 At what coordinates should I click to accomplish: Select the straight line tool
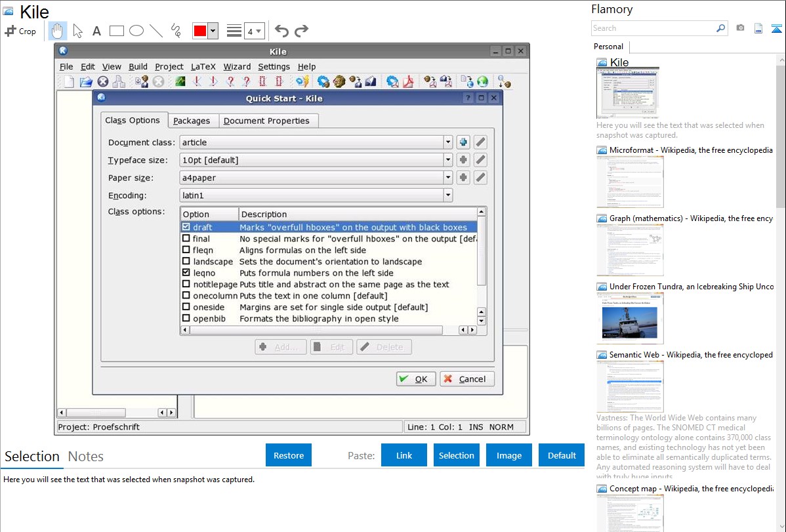tap(156, 31)
